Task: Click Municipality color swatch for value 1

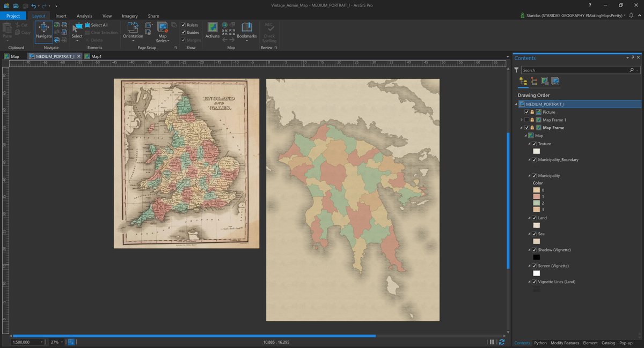Action: point(536,197)
